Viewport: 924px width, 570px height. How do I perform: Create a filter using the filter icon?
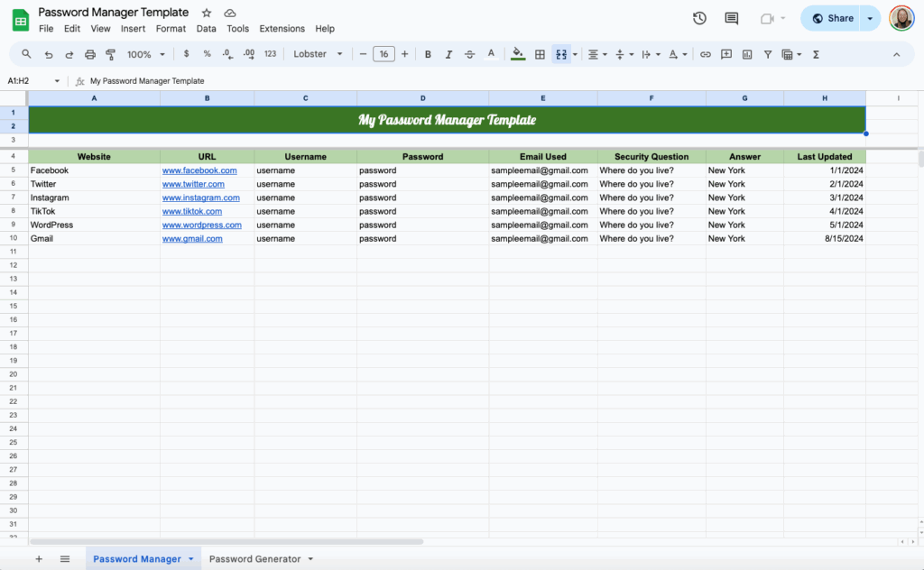tap(768, 54)
